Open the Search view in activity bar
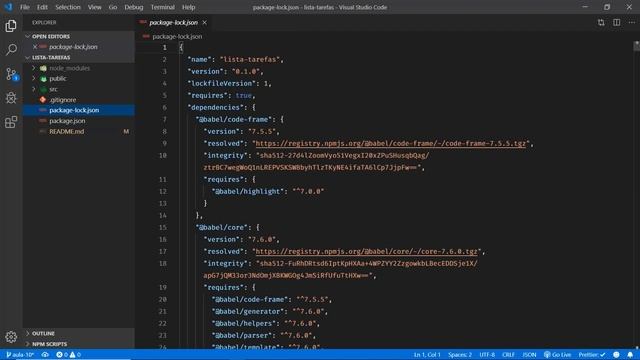 pyautogui.click(x=11, y=50)
